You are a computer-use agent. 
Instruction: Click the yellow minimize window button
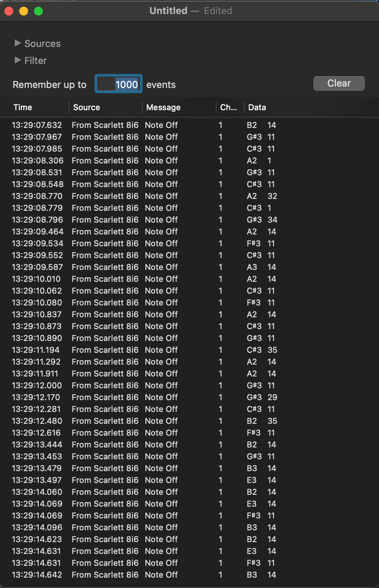tap(24, 11)
